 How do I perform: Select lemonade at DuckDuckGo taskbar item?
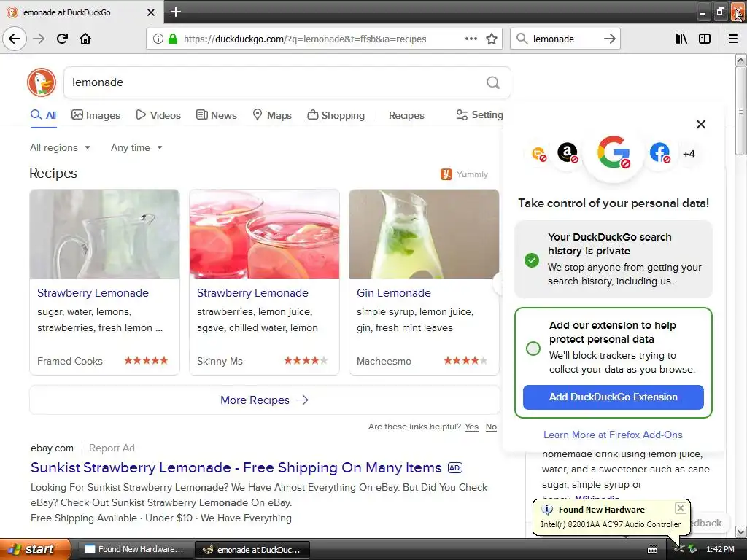click(x=252, y=550)
